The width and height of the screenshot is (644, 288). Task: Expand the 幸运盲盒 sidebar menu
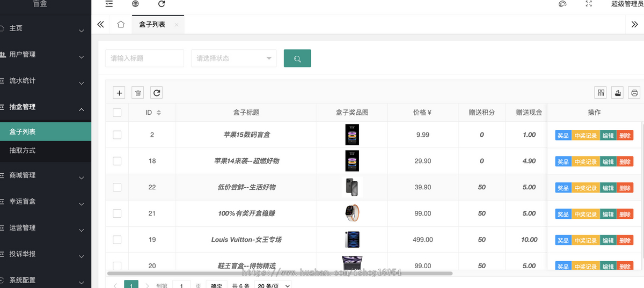tap(46, 202)
